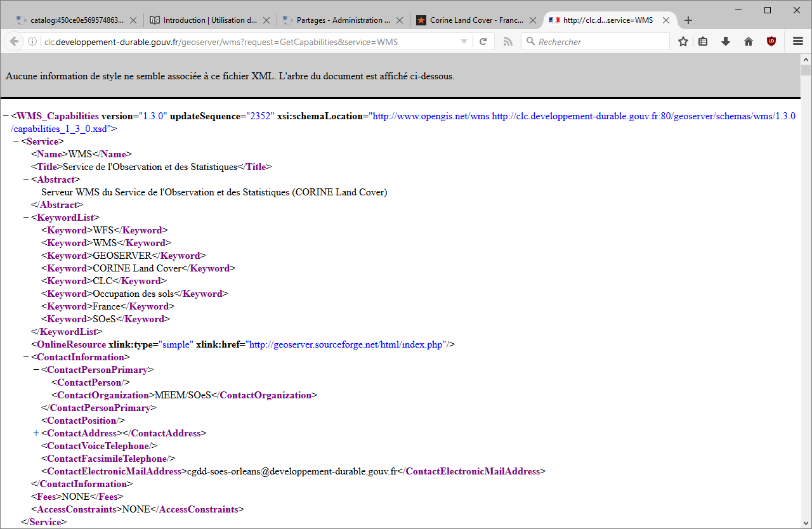Click the Keyword value CLC
This screenshot has height=529, width=812.
pyautogui.click(x=103, y=281)
